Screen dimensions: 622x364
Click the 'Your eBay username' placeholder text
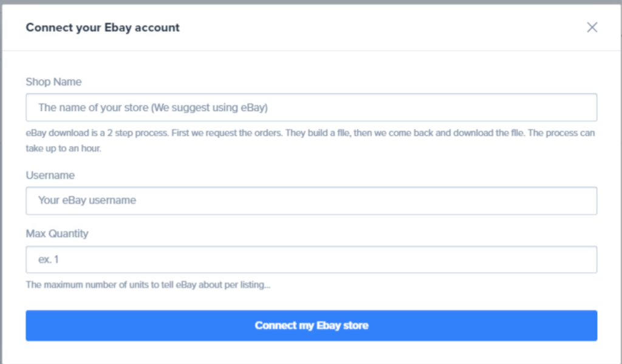tap(87, 200)
